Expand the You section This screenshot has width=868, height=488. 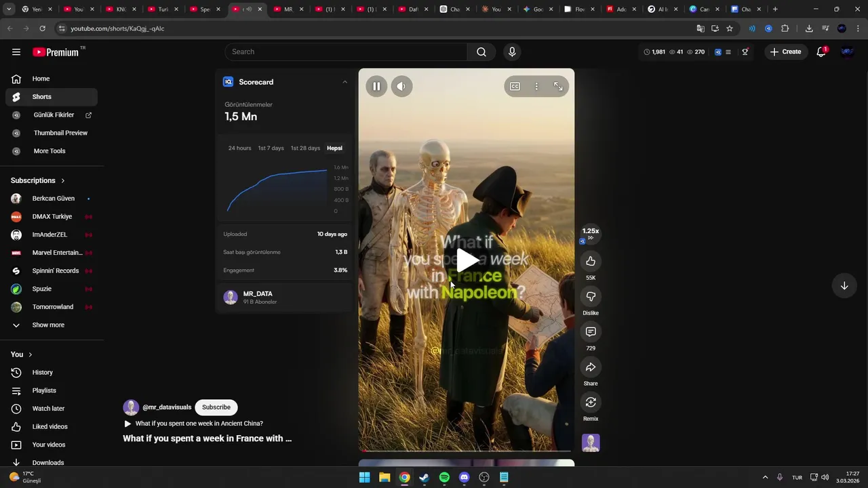pos(22,354)
